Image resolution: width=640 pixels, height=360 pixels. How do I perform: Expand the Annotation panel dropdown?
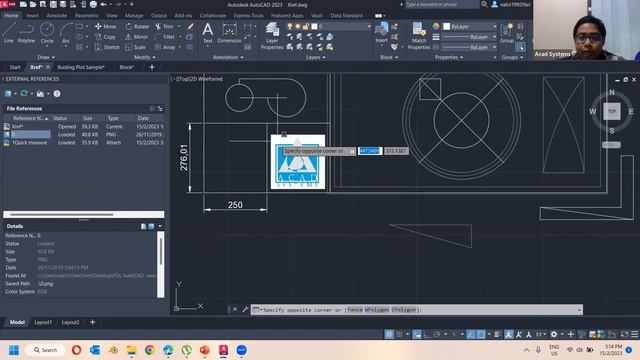pyautogui.click(x=228, y=58)
